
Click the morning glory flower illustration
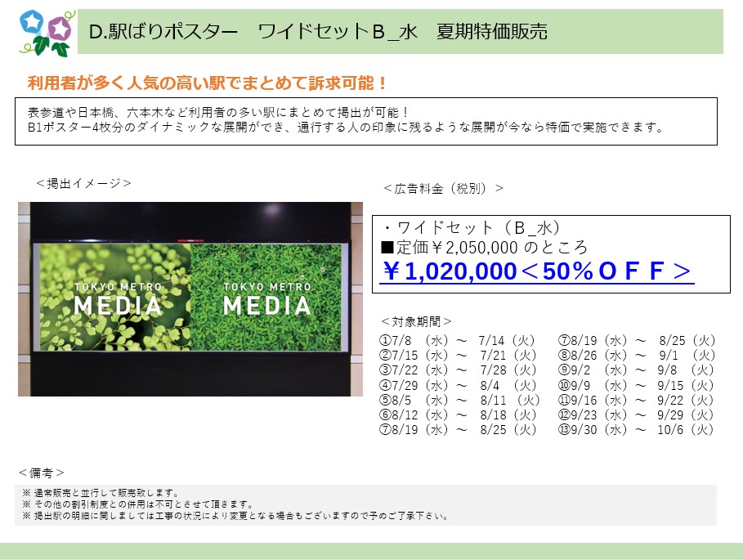point(47,34)
